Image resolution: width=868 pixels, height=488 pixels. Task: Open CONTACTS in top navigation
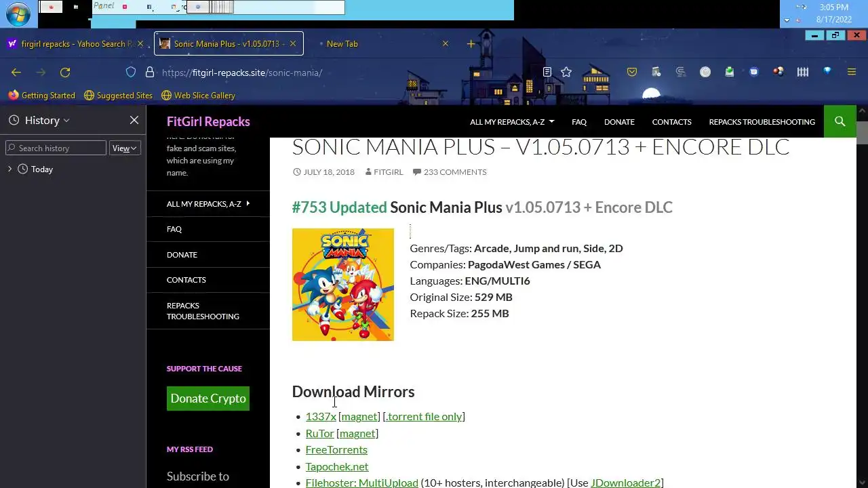tap(671, 122)
